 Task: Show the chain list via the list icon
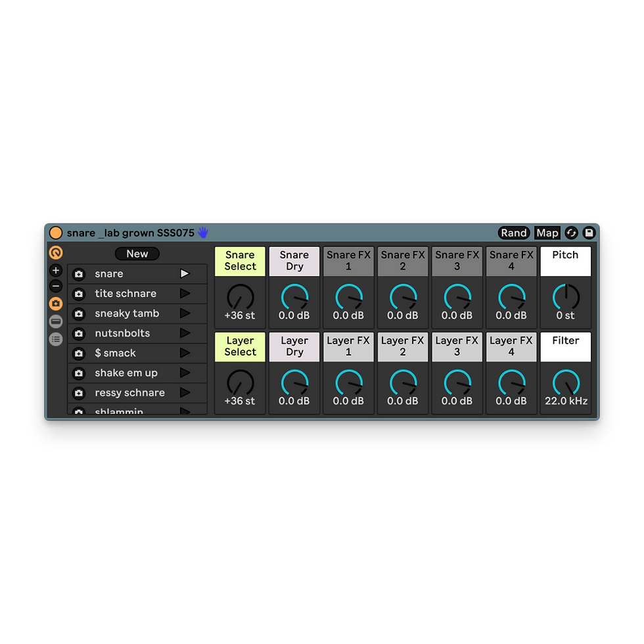click(x=56, y=339)
